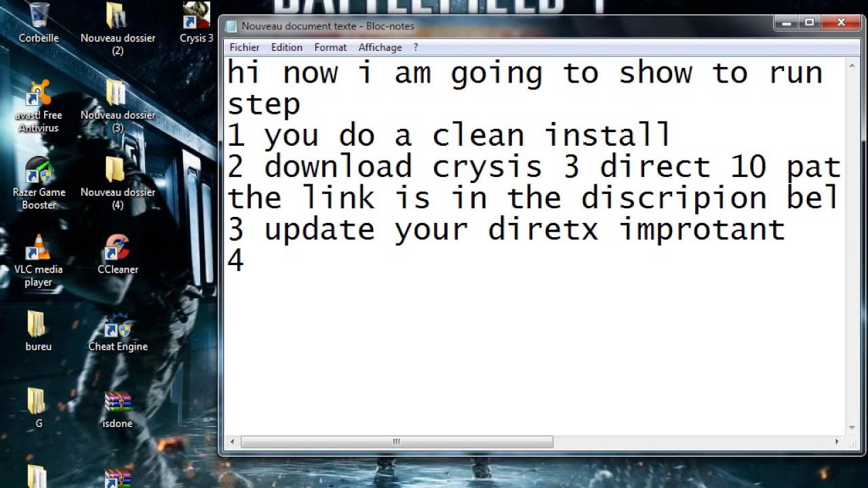Image resolution: width=868 pixels, height=488 pixels.
Task: Open the ? help menu
Action: click(x=416, y=47)
